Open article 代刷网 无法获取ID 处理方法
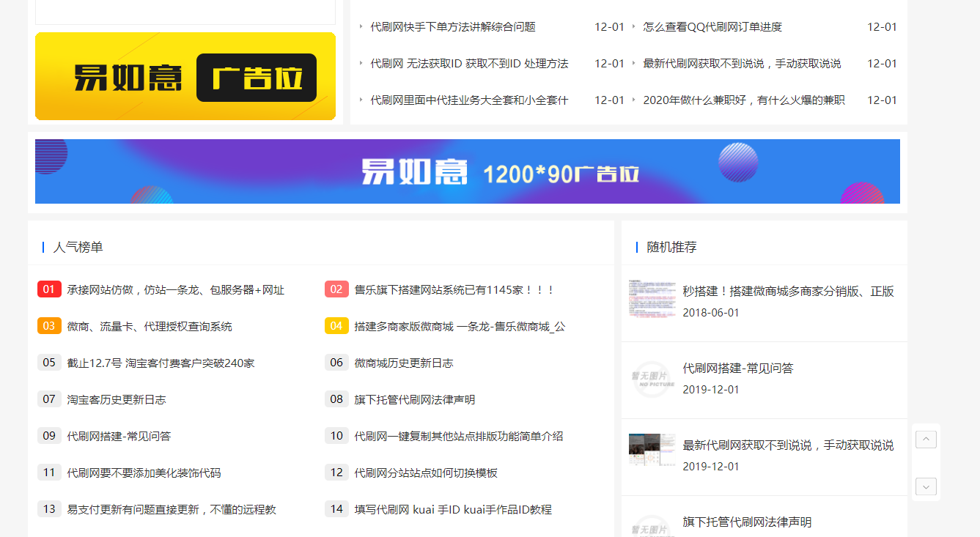 point(469,64)
